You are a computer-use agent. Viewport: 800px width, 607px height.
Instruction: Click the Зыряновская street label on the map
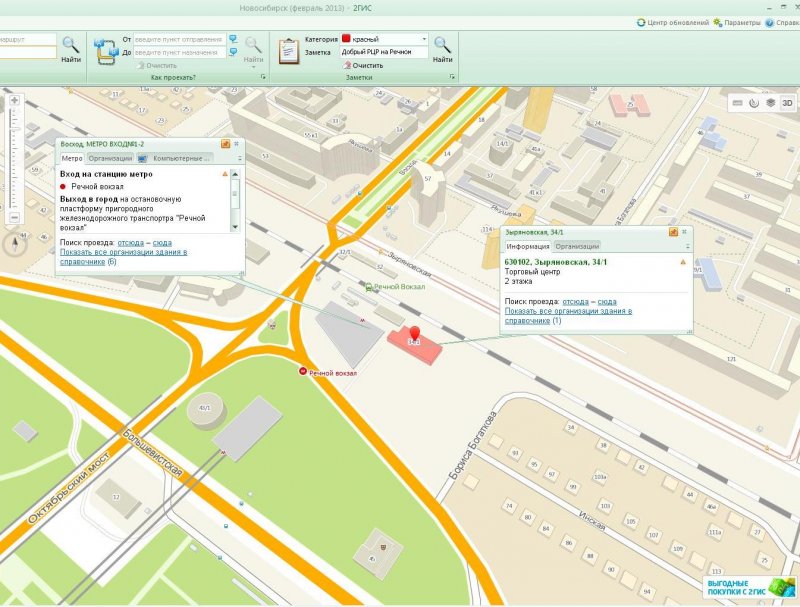pos(409,265)
